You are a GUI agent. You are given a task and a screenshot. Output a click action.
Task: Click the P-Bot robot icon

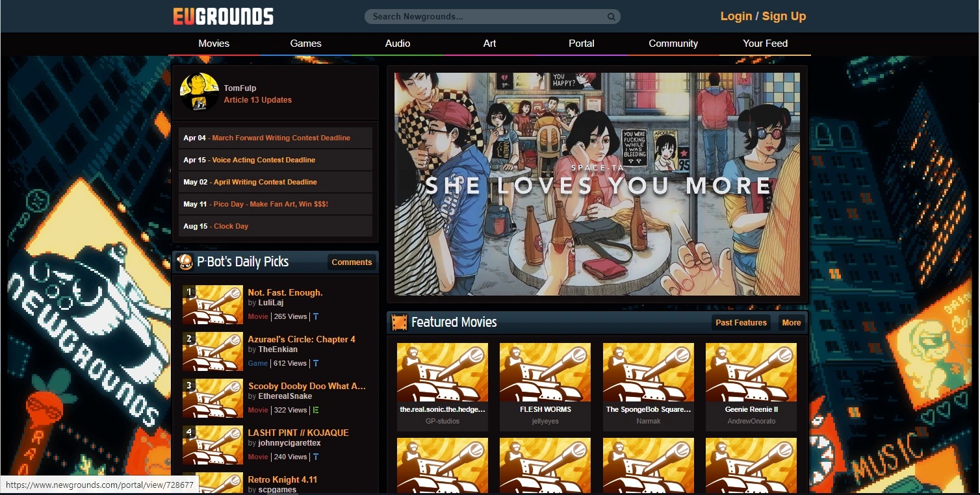[x=185, y=262]
